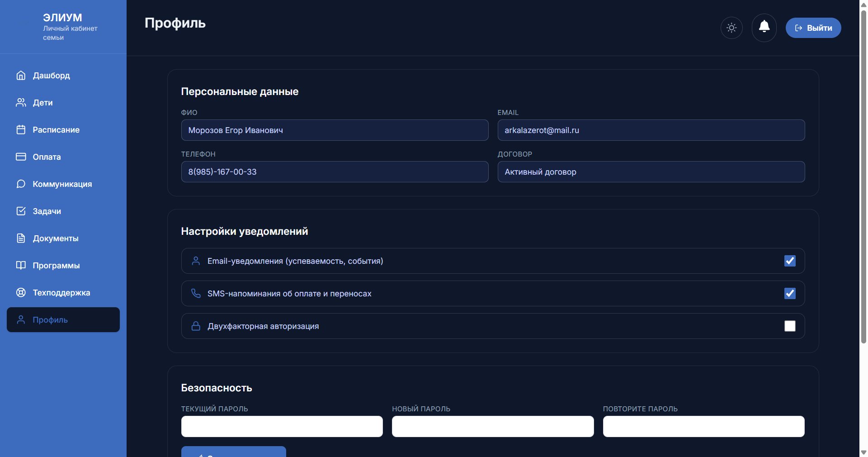Open notifications via the bell icon
This screenshot has height=457, width=868.
coord(764,27)
